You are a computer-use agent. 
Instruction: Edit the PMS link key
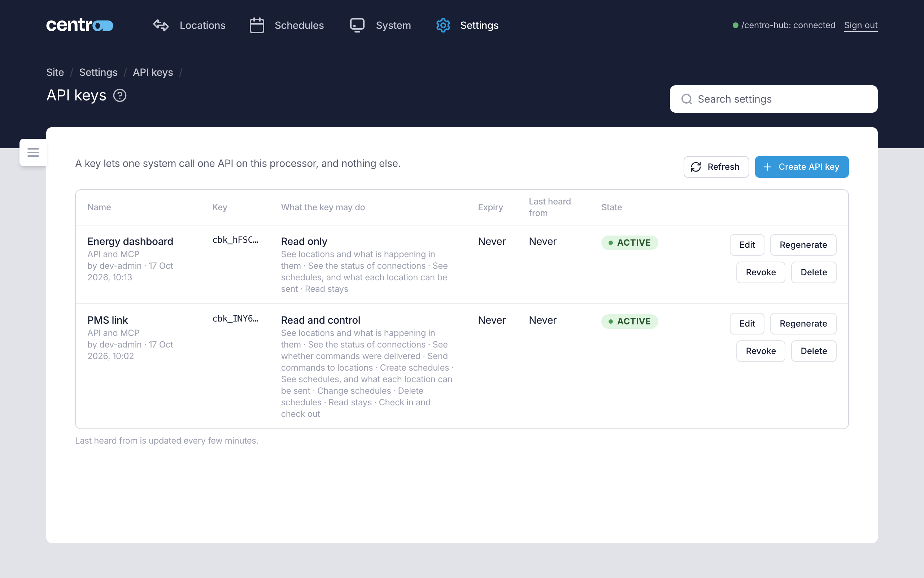click(747, 323)
